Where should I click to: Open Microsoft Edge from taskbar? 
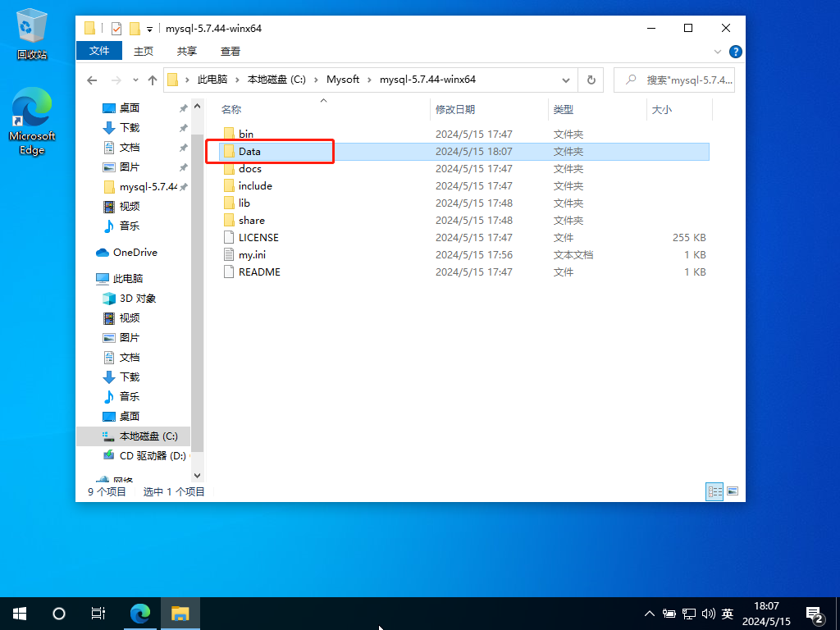pyautogui.click(x=141, y=613)
